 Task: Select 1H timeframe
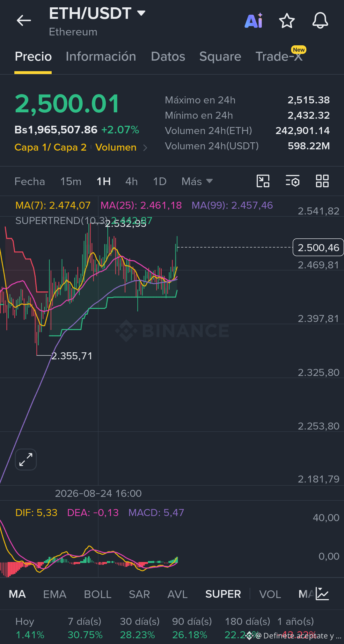point(104,182)
